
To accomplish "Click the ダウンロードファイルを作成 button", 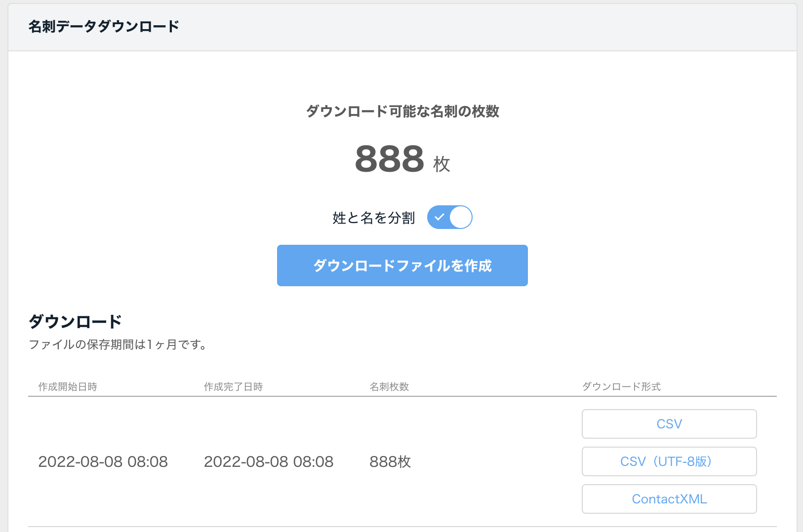I will 402,266.
